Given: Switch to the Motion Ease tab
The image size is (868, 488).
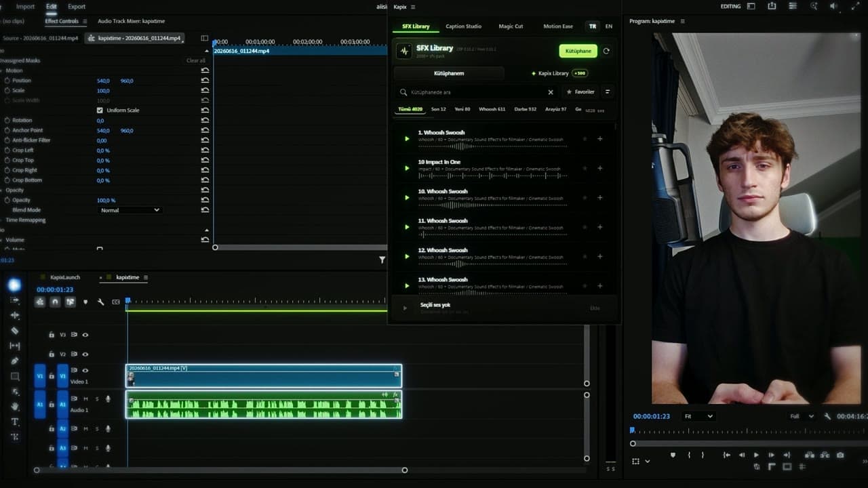Looking at the screenshot, I should (x=558, y=26).
